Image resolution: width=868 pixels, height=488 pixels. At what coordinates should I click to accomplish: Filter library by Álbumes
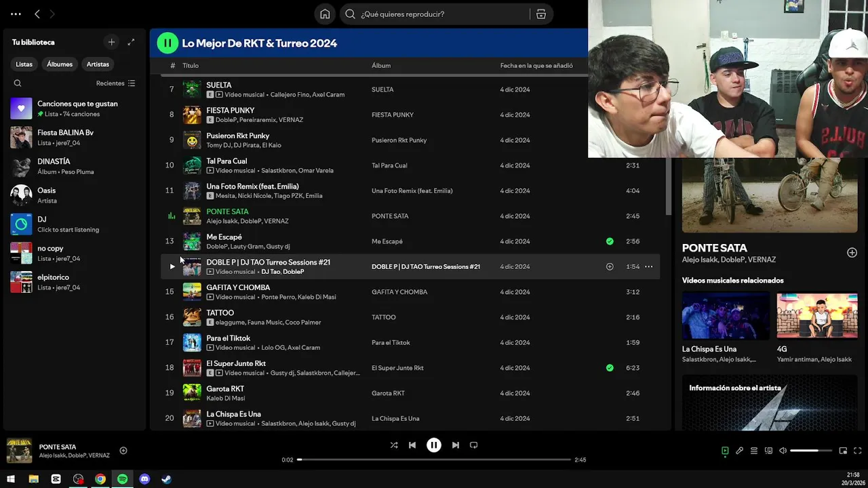coord(60,64)
